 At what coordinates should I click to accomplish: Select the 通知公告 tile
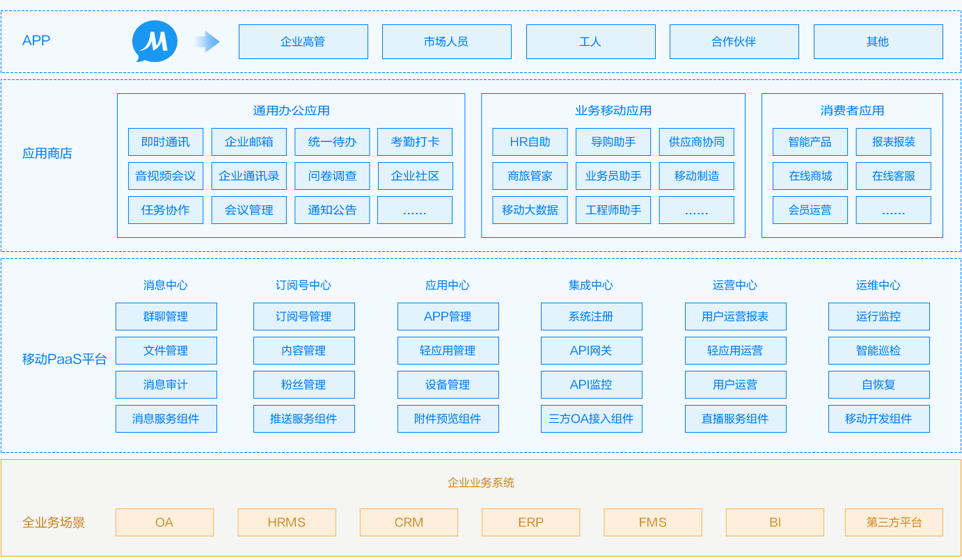click(x=332, y=210)
